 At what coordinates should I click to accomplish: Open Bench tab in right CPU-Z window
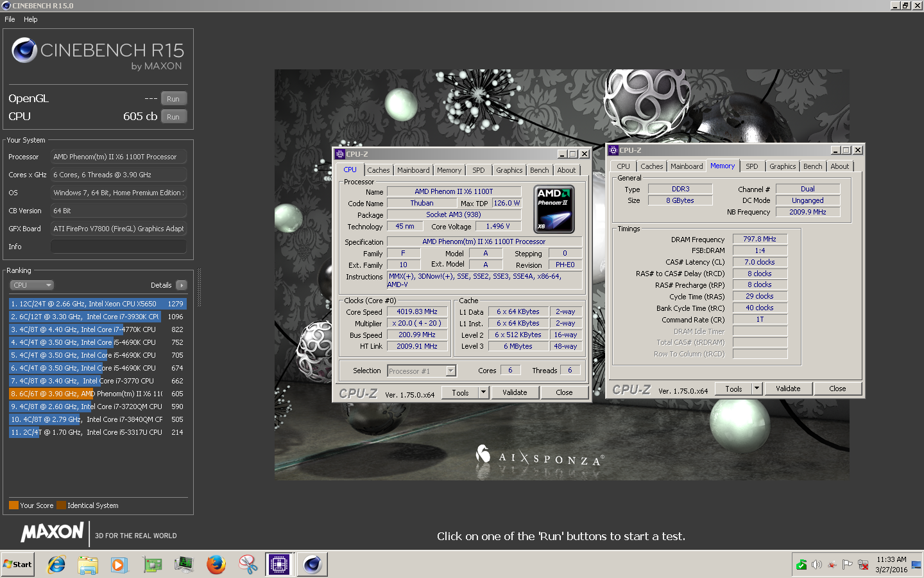813,166
